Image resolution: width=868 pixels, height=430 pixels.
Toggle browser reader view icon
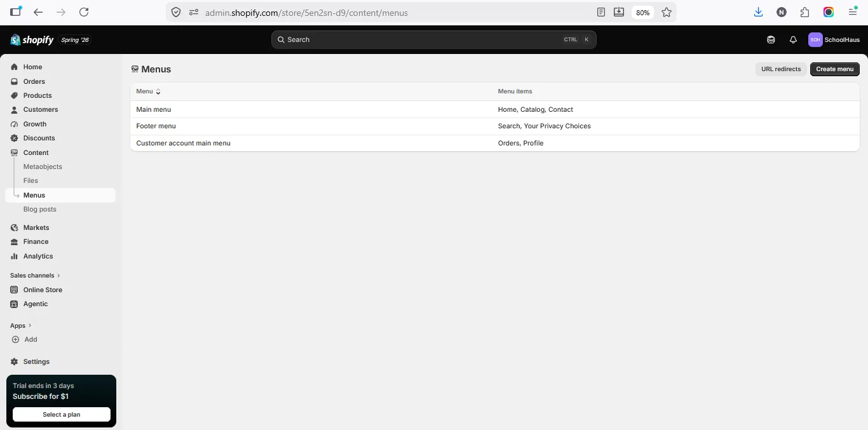point(601,12)
